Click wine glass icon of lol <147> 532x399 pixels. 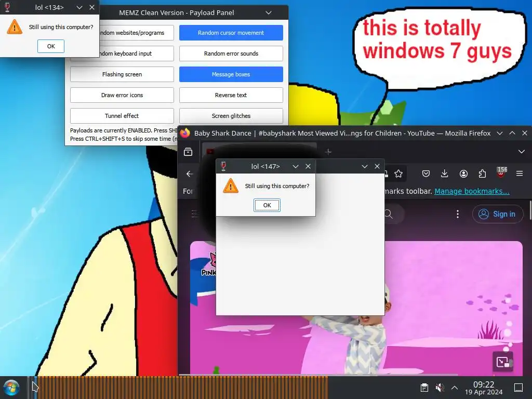click(x=223, y=166)
